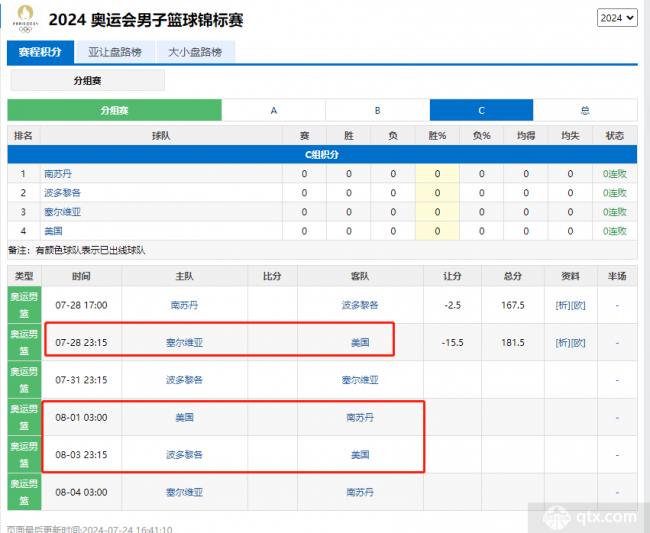Click the 半场 column header
The width and height of the screenshot is (650, 533).
(617, 276)
